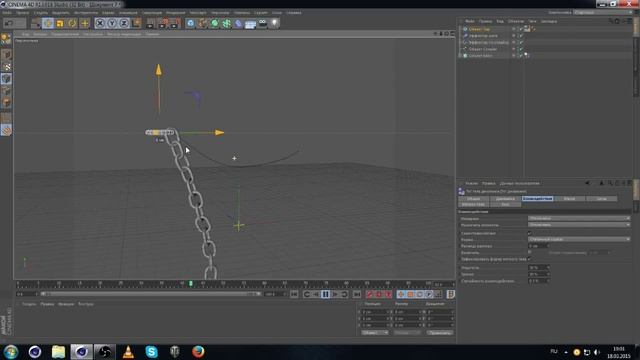Select the highlighted Move tool

[x=48, y=23]
